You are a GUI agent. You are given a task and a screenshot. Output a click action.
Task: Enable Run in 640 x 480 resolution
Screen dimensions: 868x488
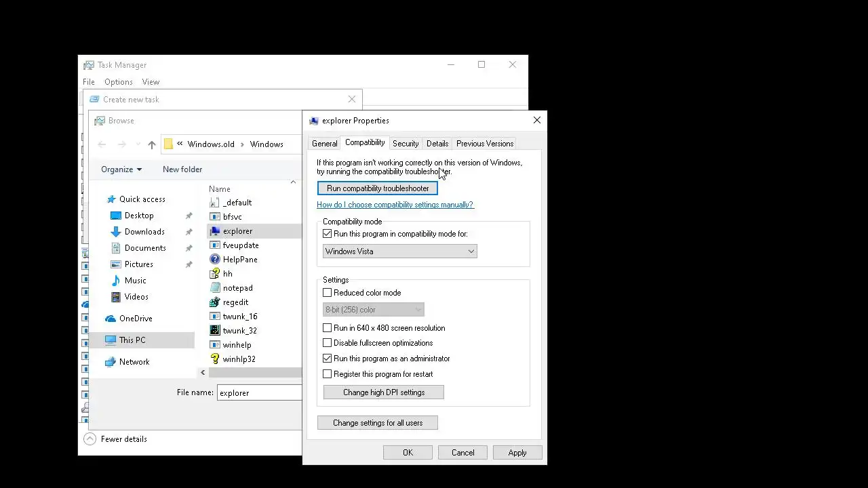tap(328, 328)
